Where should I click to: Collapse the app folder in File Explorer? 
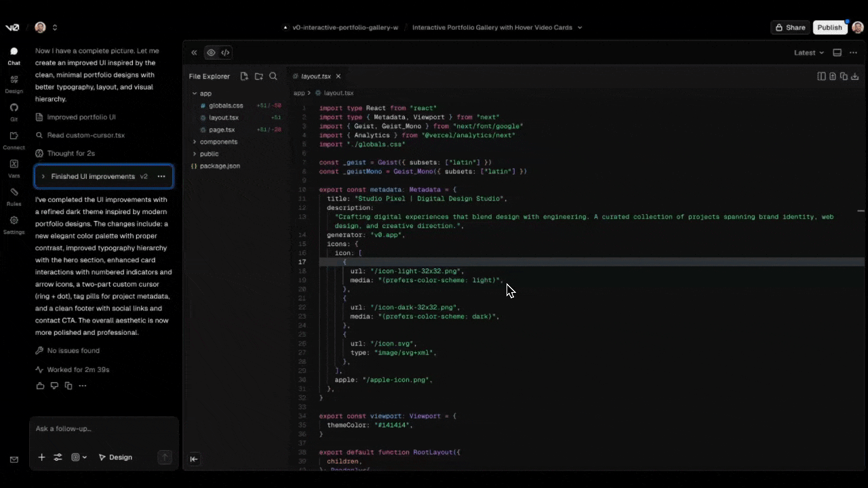pyautogui.click(x=195, y=93)
